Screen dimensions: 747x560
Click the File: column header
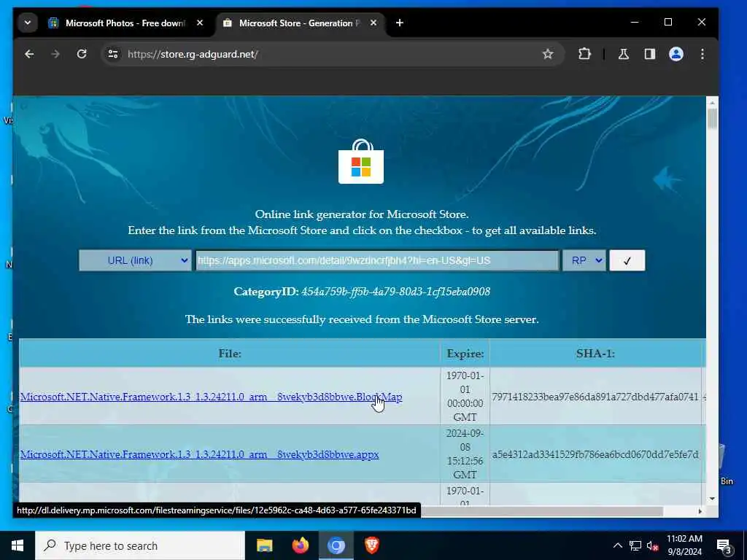pos(230,354)
